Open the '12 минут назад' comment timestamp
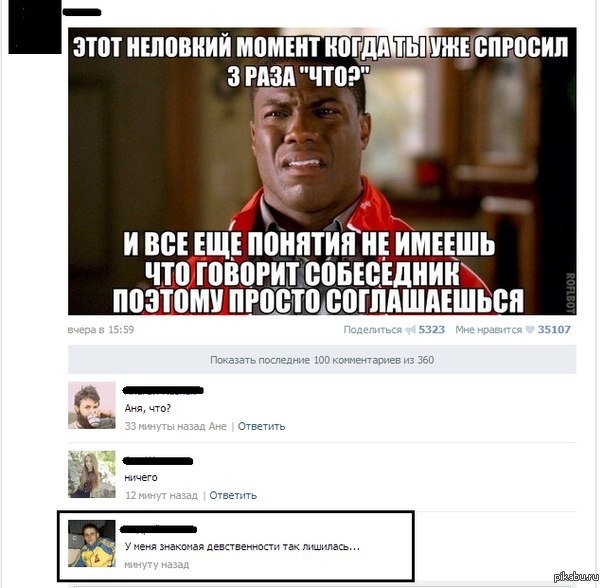The width and height of the screenshot is (604, 588). click(161, 495)
